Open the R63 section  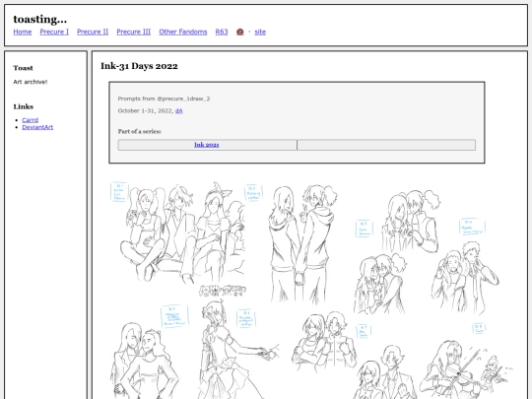pos(222,32)
